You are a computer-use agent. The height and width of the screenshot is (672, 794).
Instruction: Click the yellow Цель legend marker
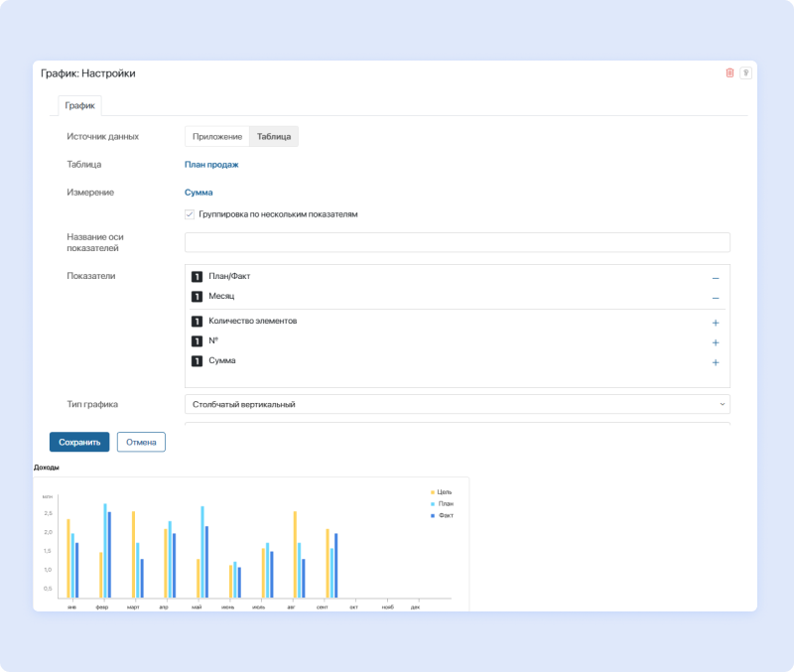click(x=432, y=491)
